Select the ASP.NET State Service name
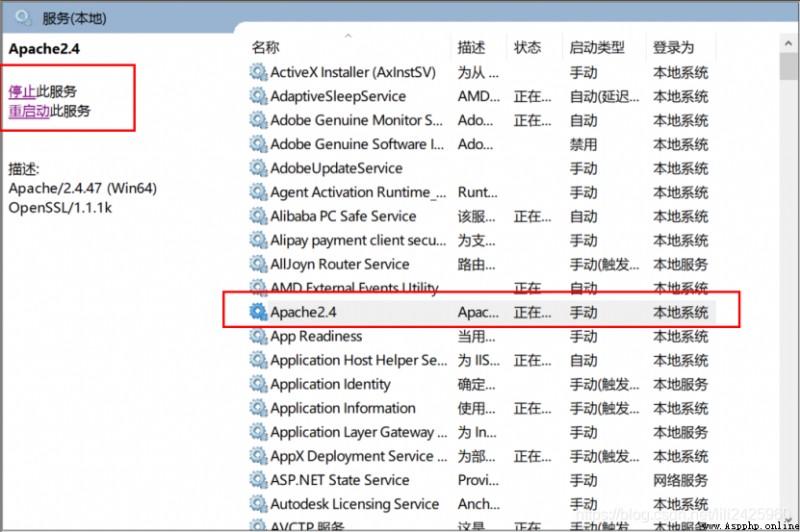The width and height of the screenshot is (800, 532). 340,480
